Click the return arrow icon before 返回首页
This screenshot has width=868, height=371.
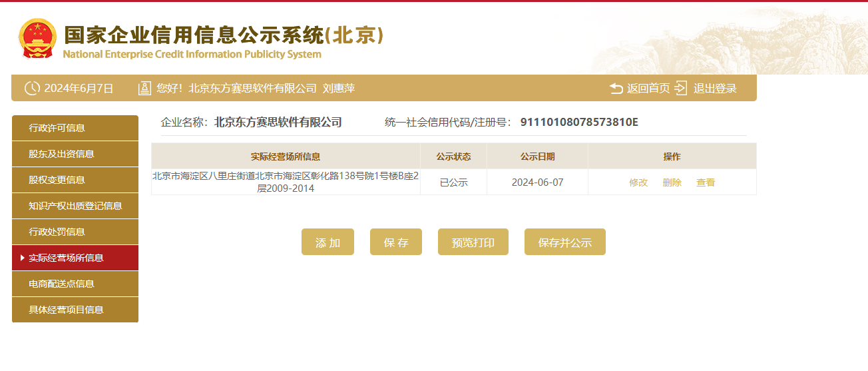[x=616, y=88]
